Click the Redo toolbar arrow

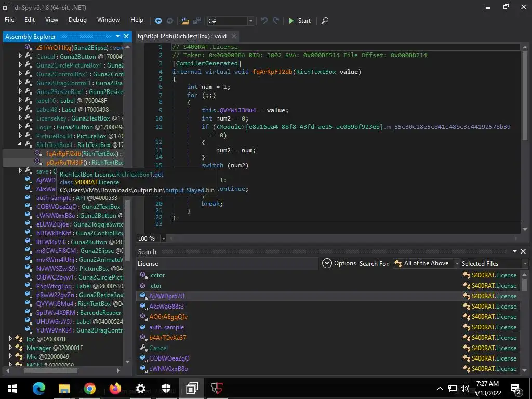pyautogui.click(x=276, y=21)
